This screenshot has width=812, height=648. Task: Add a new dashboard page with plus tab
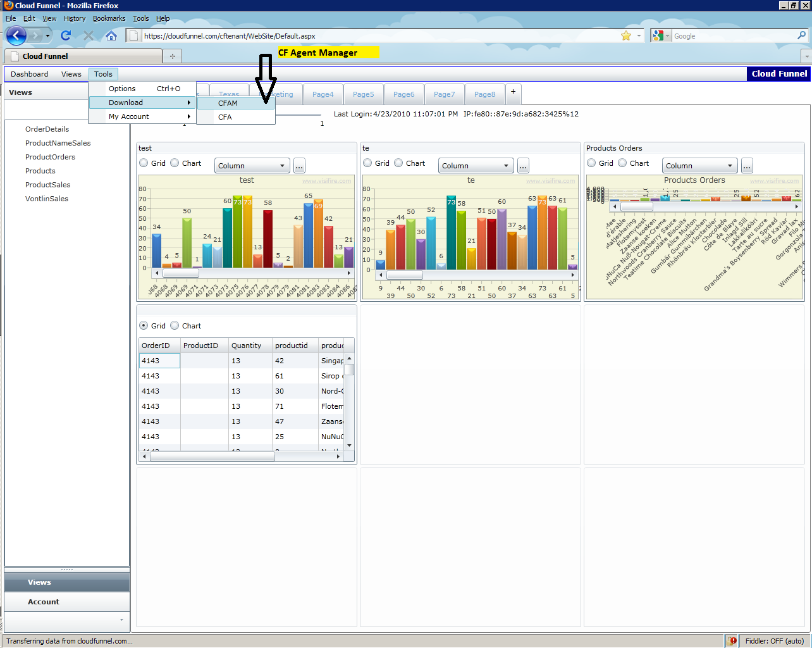point(513,92)
